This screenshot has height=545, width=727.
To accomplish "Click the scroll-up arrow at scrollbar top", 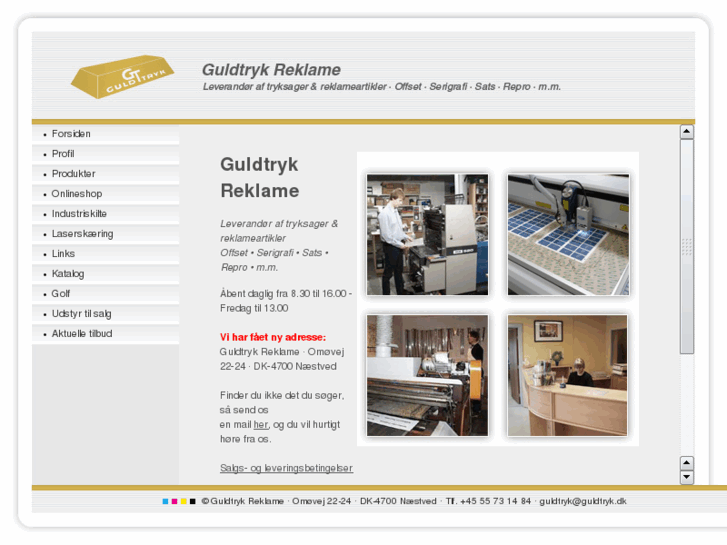I will point(687,132).
